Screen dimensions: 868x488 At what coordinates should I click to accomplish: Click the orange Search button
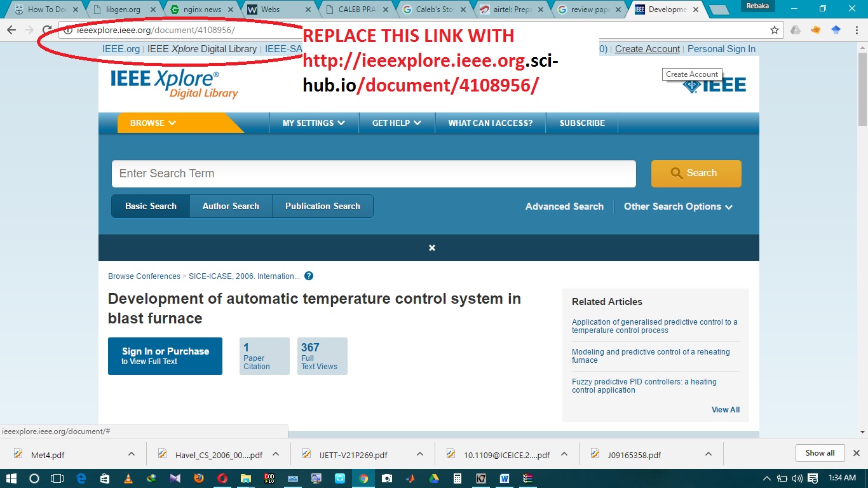coord(696,173)
